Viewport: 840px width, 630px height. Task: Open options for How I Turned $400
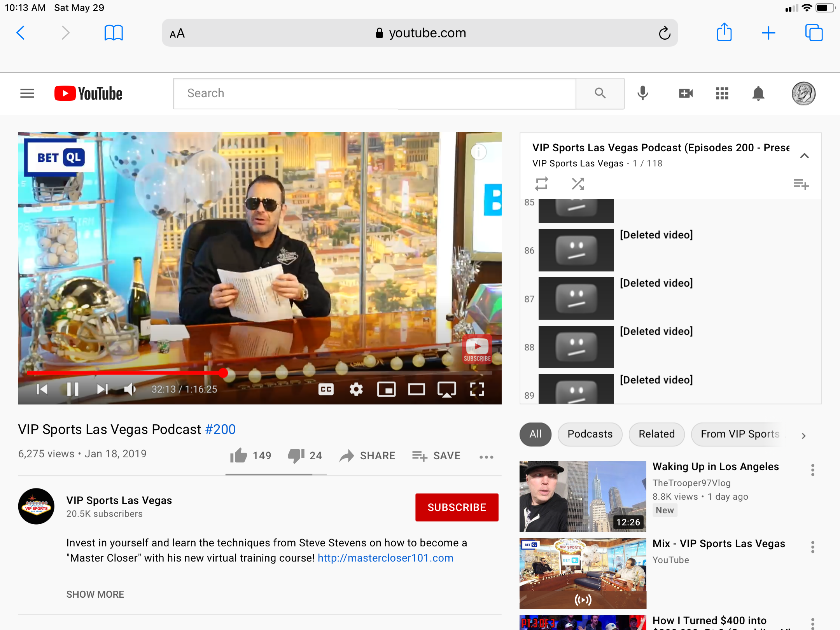[x=813, y=623]
